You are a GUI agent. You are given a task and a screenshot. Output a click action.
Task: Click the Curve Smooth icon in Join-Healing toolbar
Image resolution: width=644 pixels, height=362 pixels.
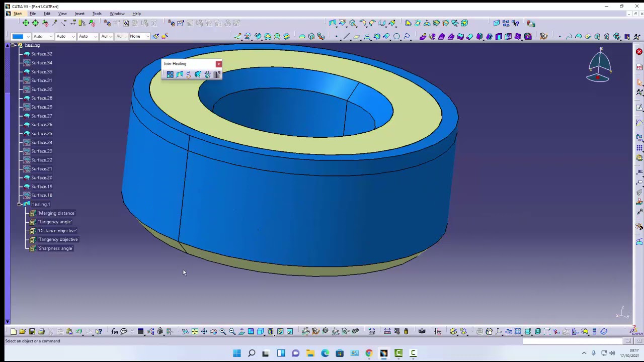pyautogui.click(x=189, y=74)
